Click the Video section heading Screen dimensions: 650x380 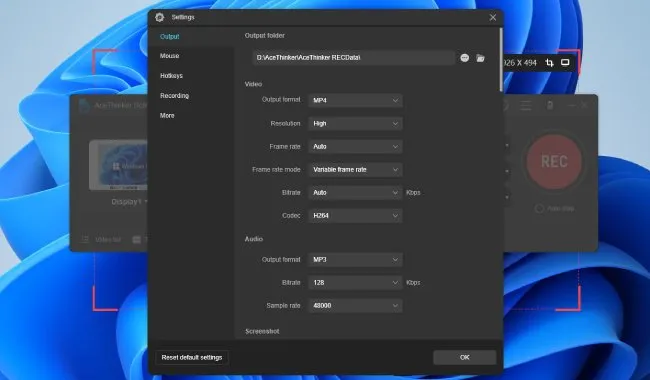(253, 84)
